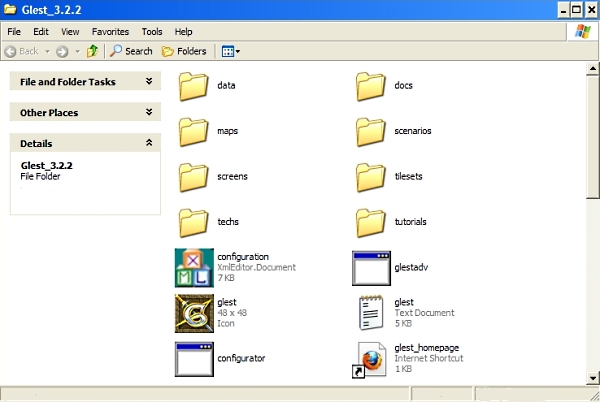Viewport: 600px width, 402px height.
Task: Click the 'glest_homepage' file name
Action: [427, 348]
